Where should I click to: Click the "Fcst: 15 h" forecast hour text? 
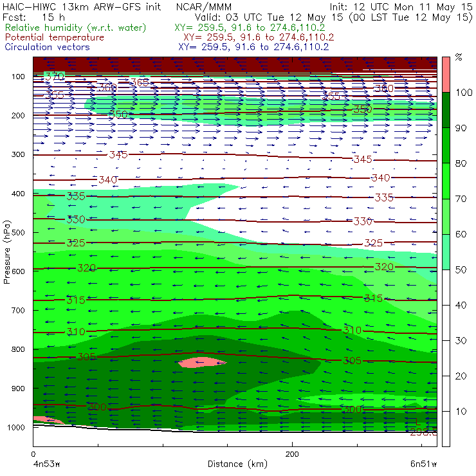[x=33, y=17]
